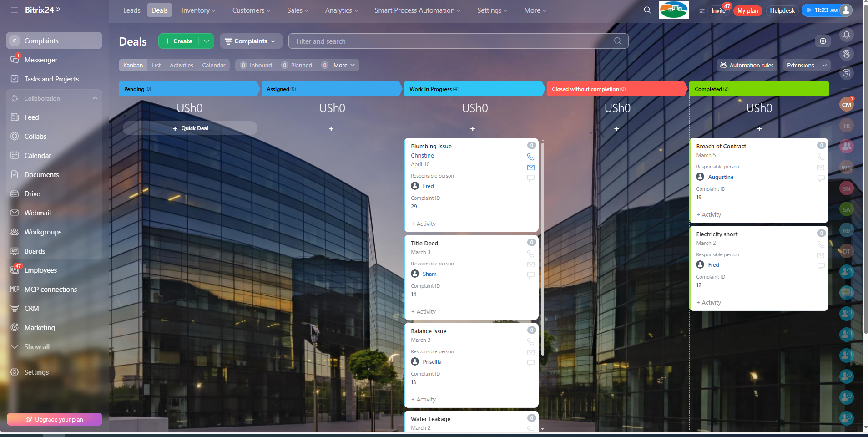Viewport: 868px width, 437px height.
Task: Toggle the hamburger menu icon
Action: point(15,10)
